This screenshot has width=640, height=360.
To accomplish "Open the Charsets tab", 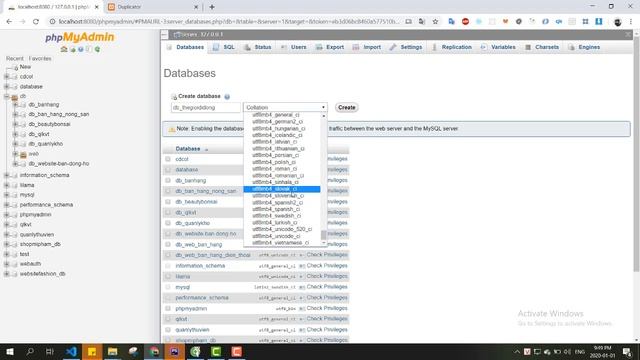I will click(542, 47).
